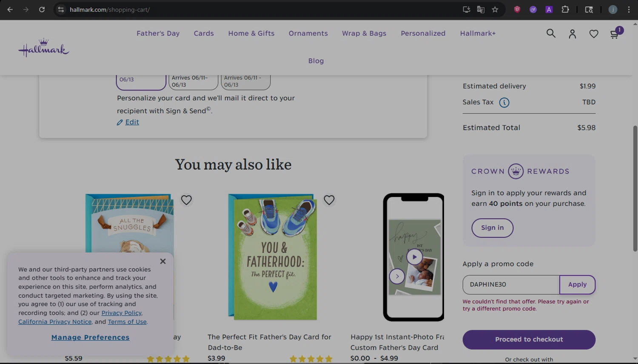
Task: Open the Ornaments menu
Action: point(308,33)
